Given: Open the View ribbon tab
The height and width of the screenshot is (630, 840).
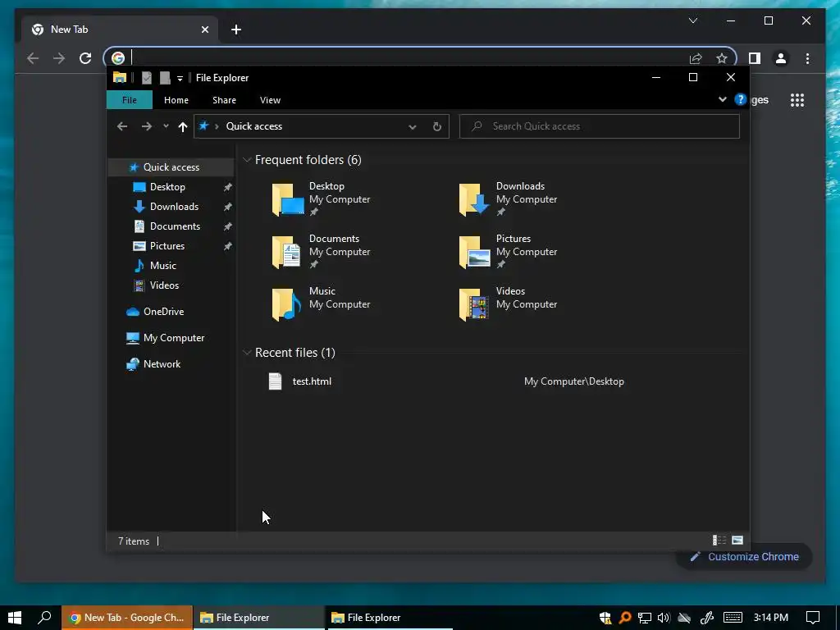Looking at the screenshot, I should coord(270,100).
